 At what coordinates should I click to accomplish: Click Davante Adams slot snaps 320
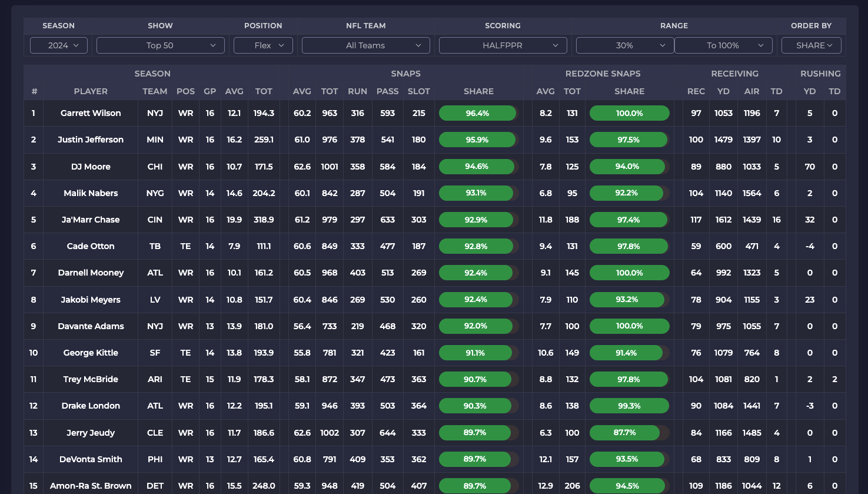click(x=419, y=326)
